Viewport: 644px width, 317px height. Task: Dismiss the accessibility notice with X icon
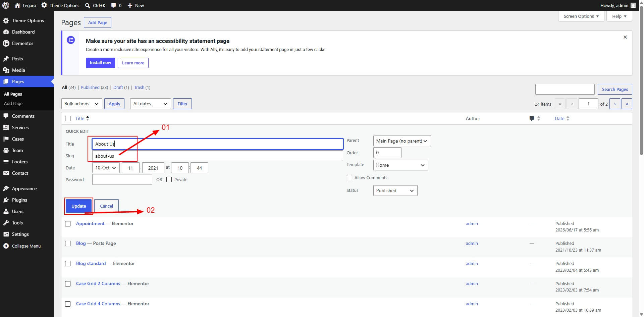click(x=625, y=37)
